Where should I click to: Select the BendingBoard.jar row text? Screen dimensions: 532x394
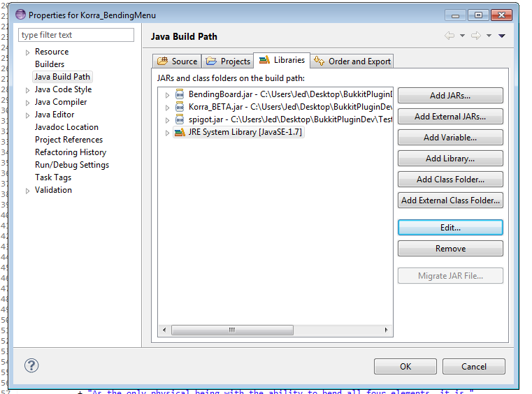click(290, 94)
